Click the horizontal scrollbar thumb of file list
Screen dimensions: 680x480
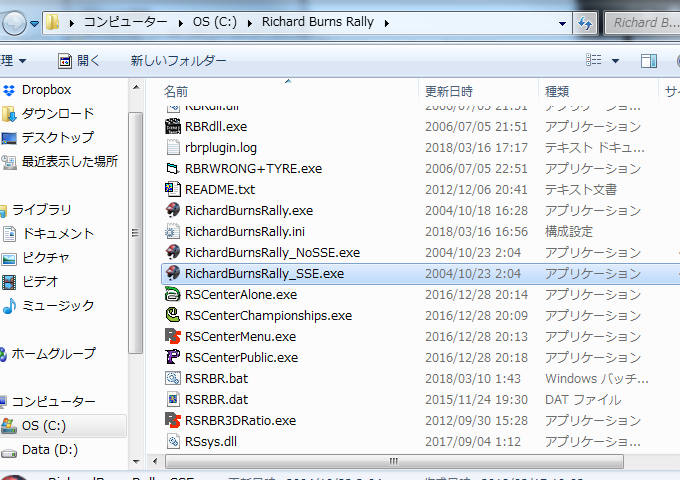pyautogui.click(x=394, y=461)
